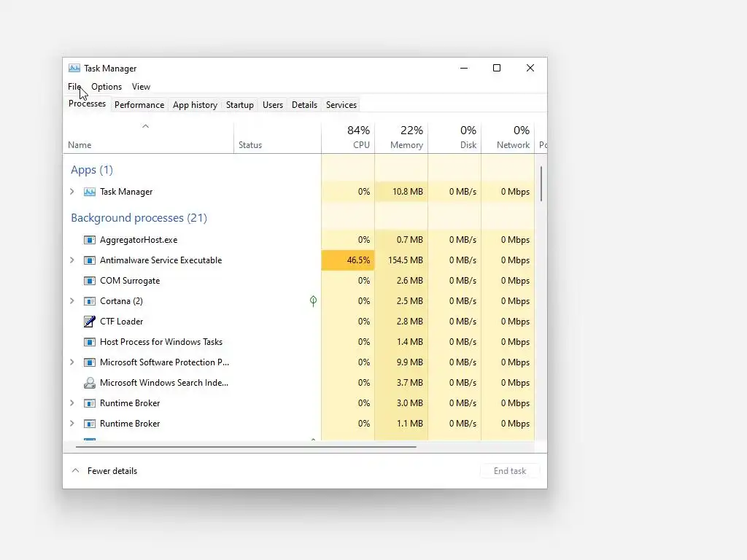This screenshot has width=747, height=560.
Task: Expand Microsoft Software Protection process
Action: click(x=72, y=362)
